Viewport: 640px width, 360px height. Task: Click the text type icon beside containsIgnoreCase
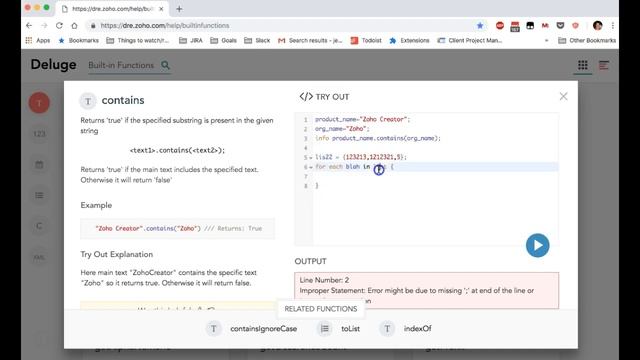pyautogui.click(x=213, y=329)
